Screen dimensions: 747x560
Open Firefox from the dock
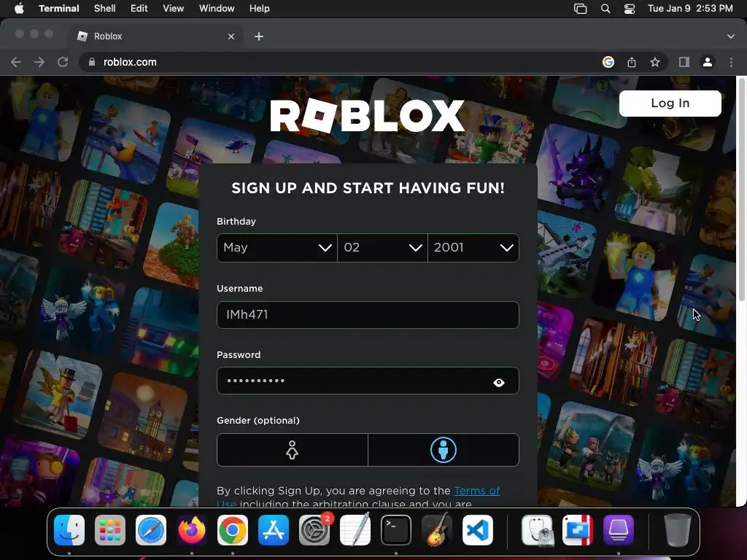click(192, 530)
